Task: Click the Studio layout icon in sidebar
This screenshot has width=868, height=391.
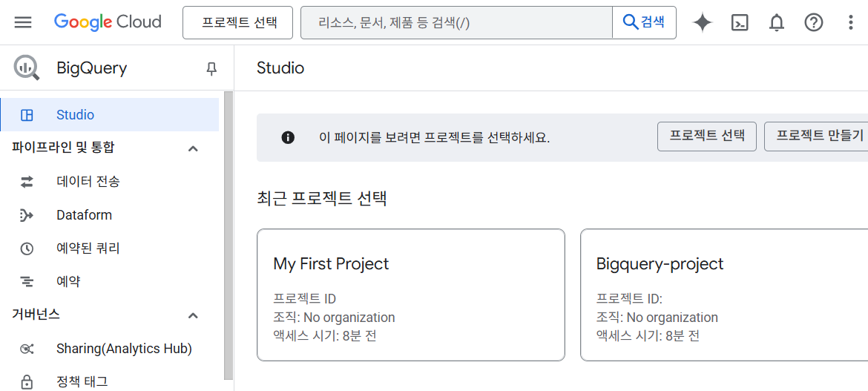Action: coord(27,115)
